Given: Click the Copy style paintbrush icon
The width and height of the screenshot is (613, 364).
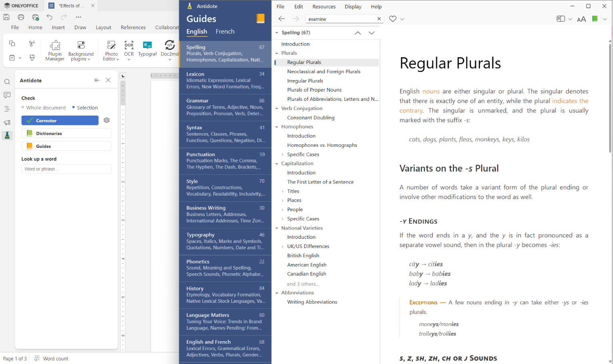Looking at the screenshot, I should [x=32, y=58].
